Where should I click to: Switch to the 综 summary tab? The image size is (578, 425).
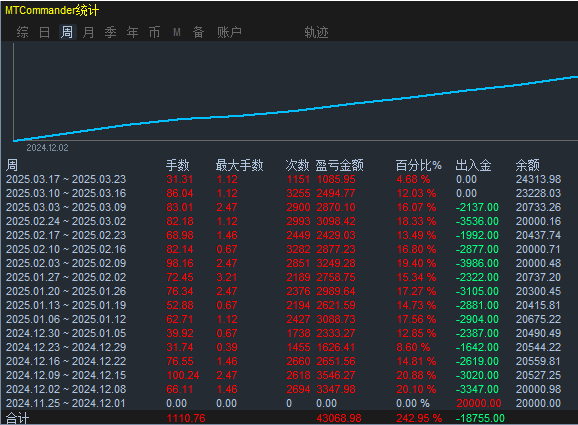(x=22, y=32)
